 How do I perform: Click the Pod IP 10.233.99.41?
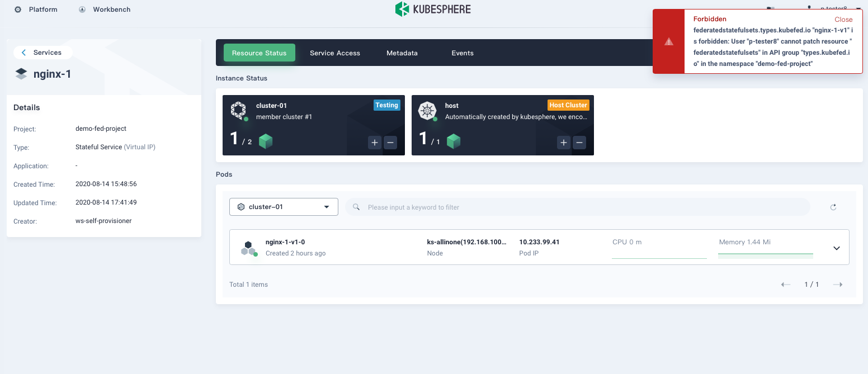coord(539,242)
